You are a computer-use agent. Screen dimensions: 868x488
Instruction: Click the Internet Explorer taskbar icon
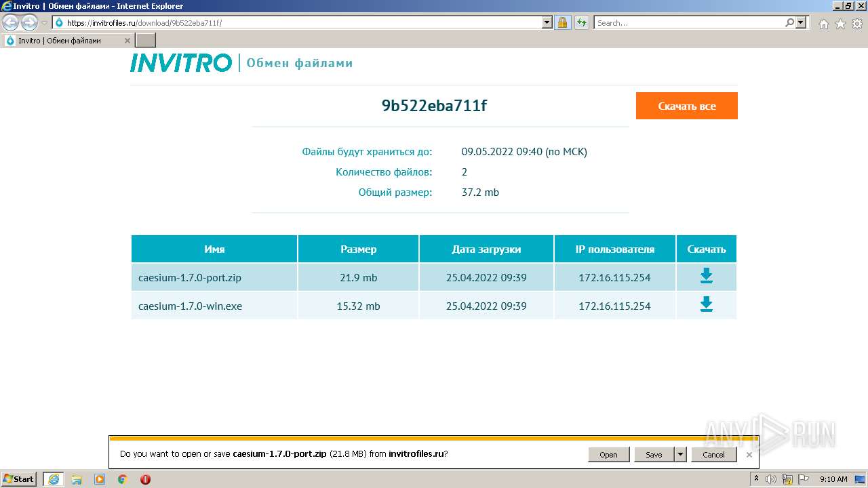54,479
